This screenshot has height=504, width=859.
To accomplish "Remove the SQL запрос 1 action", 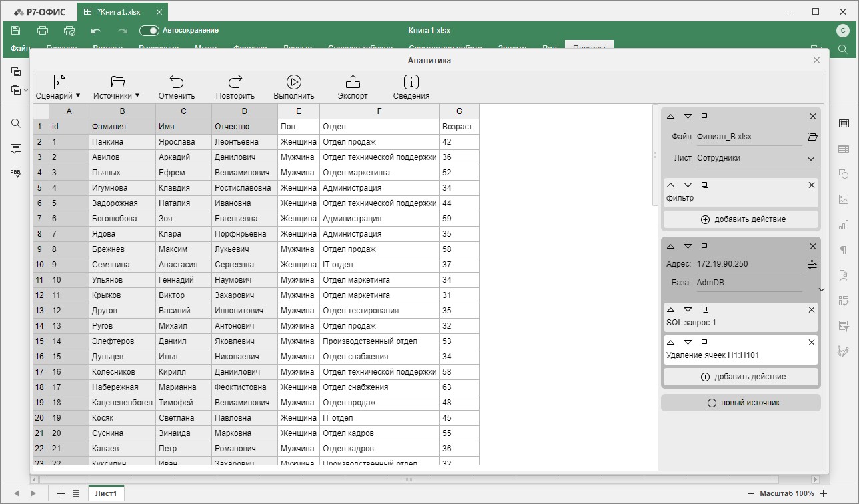I will click(812, 310).
